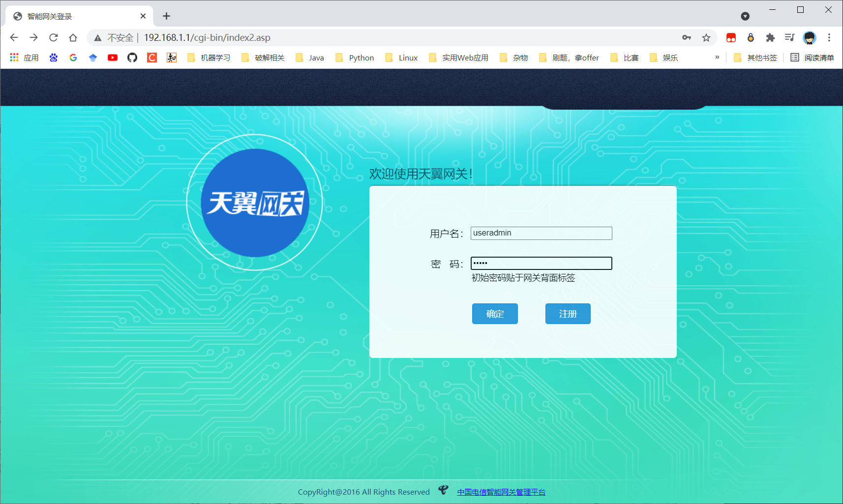Click the 欢迎使用天翼网关! heading
This screenshot has height=504, width=843.
(x=421, y=174)
